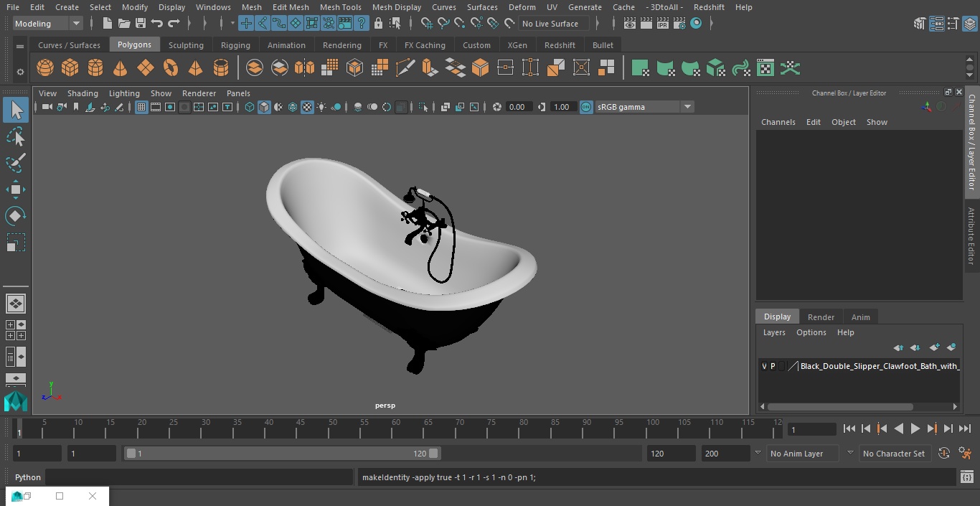980x506 pixels.
Task: Go to start of playback range
Action: (849, 428)
